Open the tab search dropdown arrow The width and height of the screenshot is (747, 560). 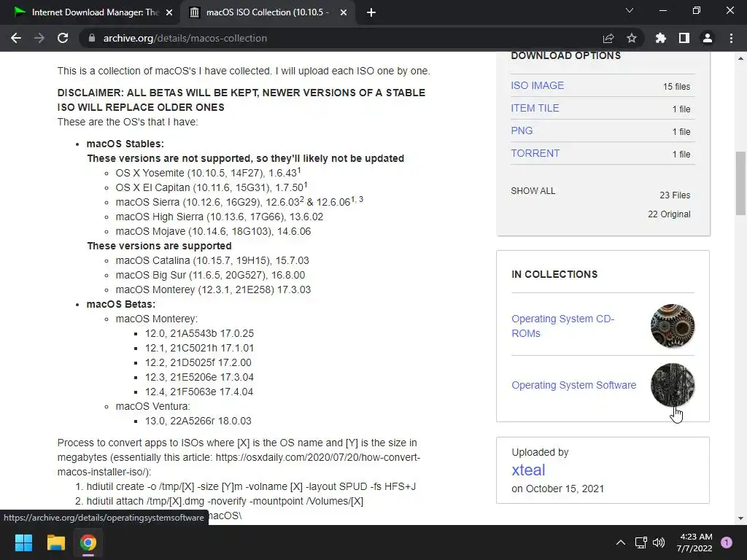(630, 10)
